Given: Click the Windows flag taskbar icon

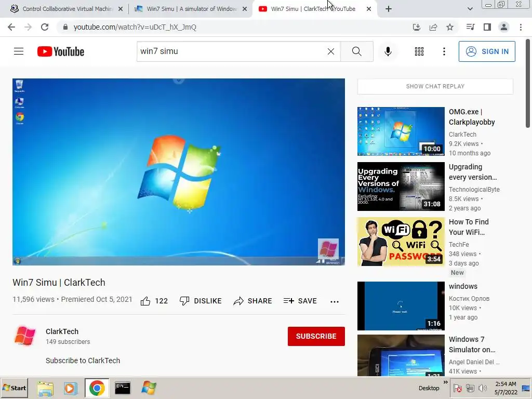Looking at the screenshot, I should (149, 388).
